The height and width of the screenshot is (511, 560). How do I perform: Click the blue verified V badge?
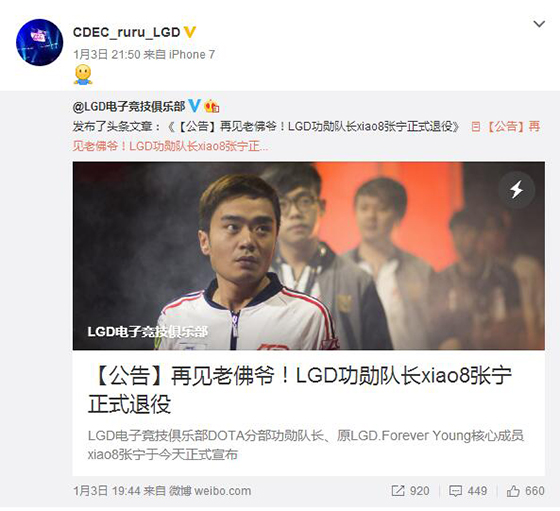tap(194, 106)
